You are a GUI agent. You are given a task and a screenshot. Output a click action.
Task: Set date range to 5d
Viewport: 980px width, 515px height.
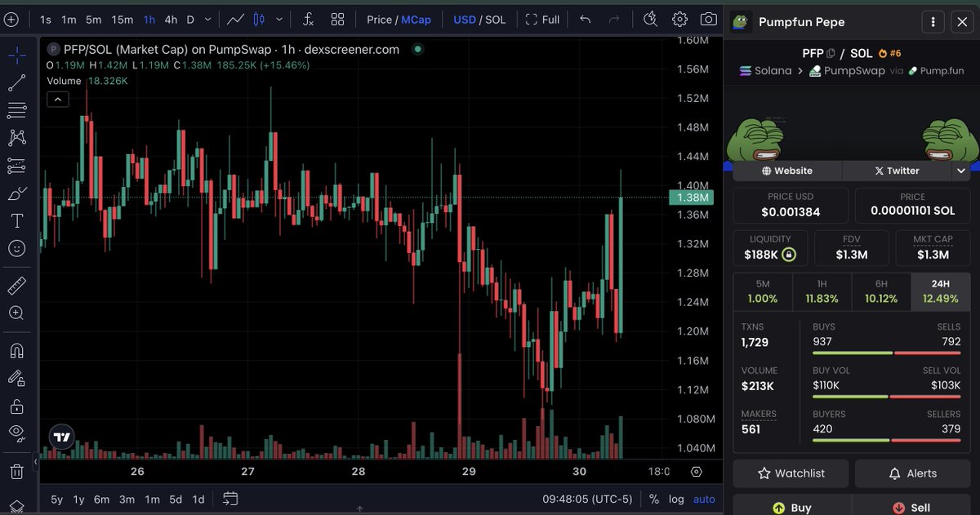pyautogui.click(x=176, y=499)
